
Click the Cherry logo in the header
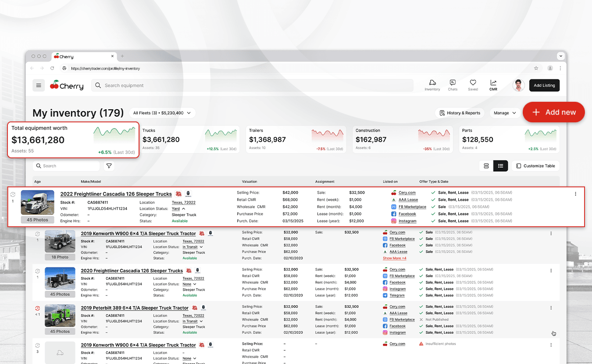(66, 85)
